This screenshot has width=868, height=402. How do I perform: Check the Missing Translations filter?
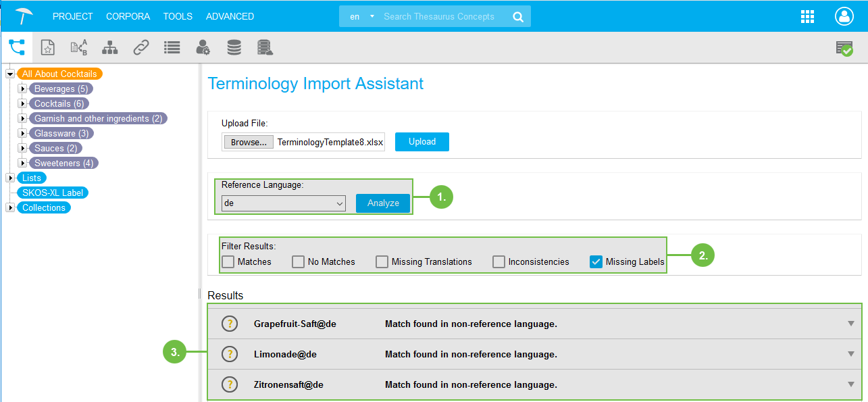[x=382, y=261]
